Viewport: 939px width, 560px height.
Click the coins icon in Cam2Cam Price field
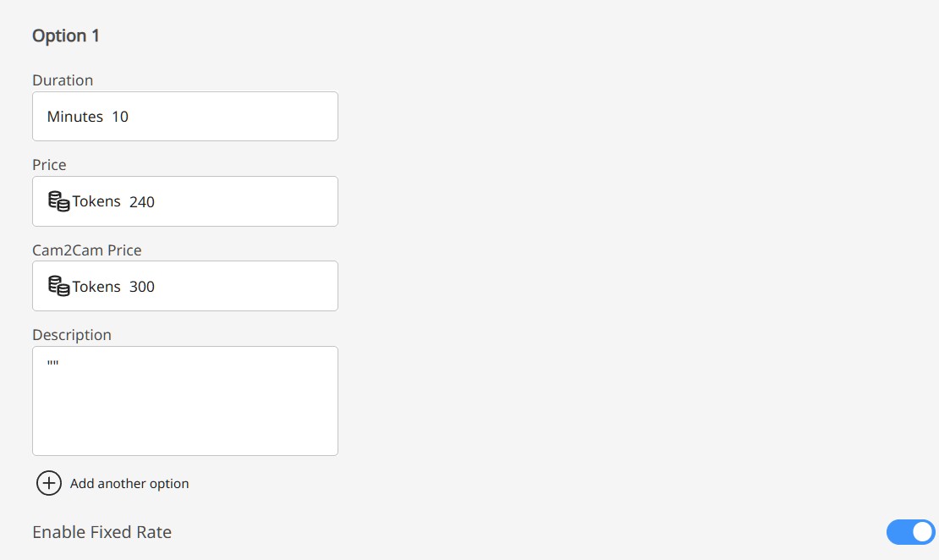point(58,286)
